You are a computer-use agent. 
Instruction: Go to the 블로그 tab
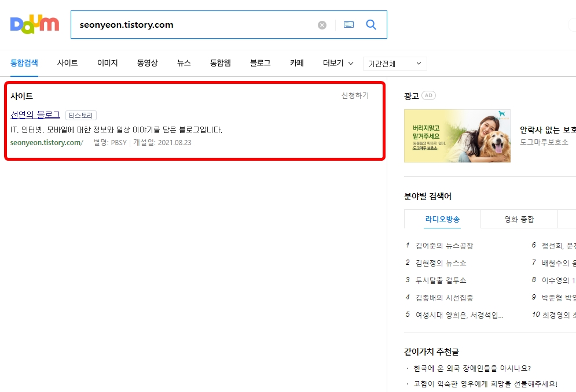click(260, 63)
